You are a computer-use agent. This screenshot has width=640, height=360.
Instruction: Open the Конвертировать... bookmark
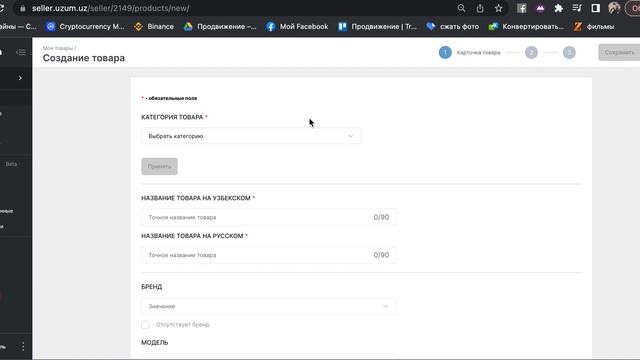click(x=526, y=27)
